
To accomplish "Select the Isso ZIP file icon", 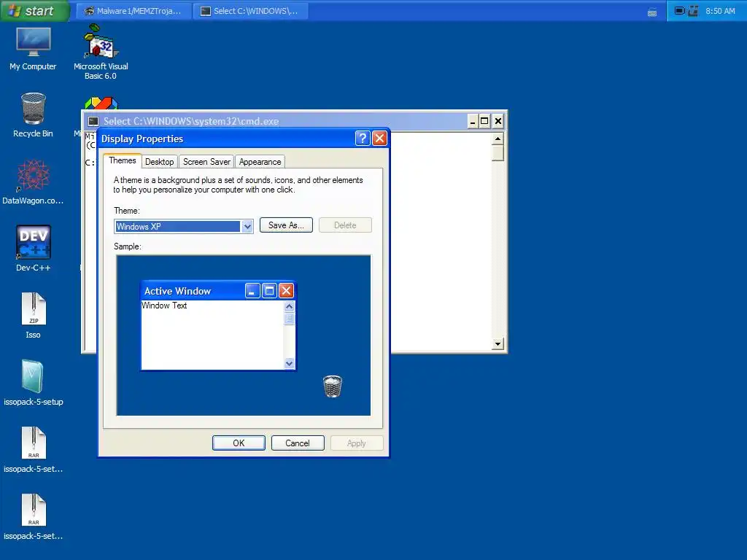I will click(x=33, y=316).
